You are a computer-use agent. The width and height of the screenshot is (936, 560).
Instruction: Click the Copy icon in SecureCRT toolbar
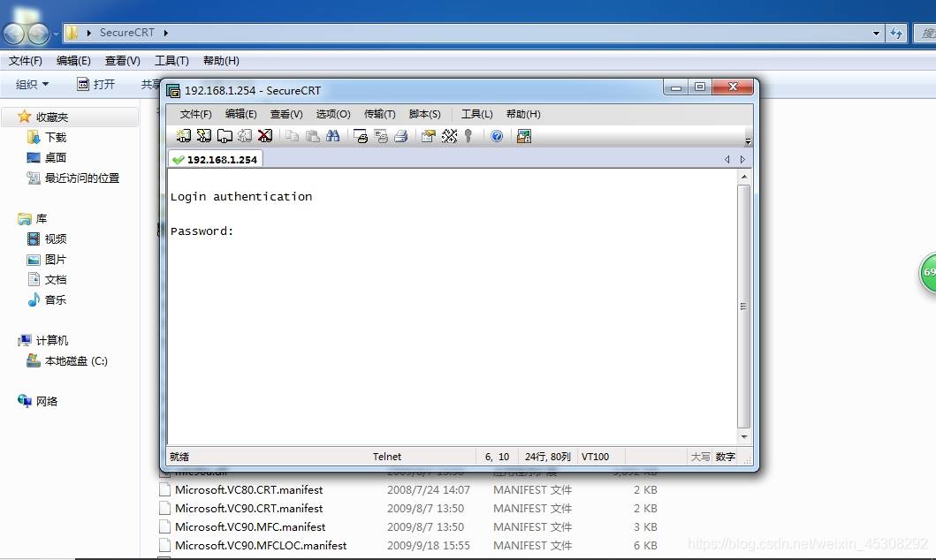click(292, 136)
